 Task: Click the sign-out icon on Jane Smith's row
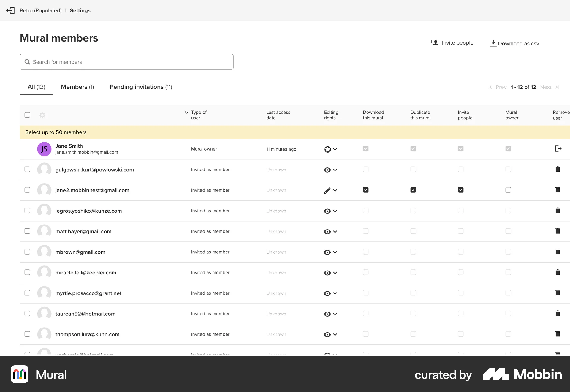point(558,148)
